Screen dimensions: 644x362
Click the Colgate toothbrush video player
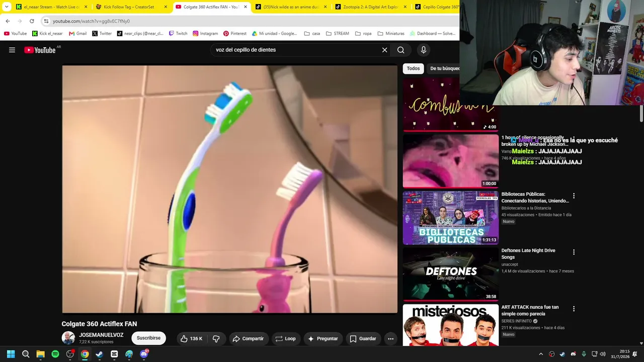(229, 189)
